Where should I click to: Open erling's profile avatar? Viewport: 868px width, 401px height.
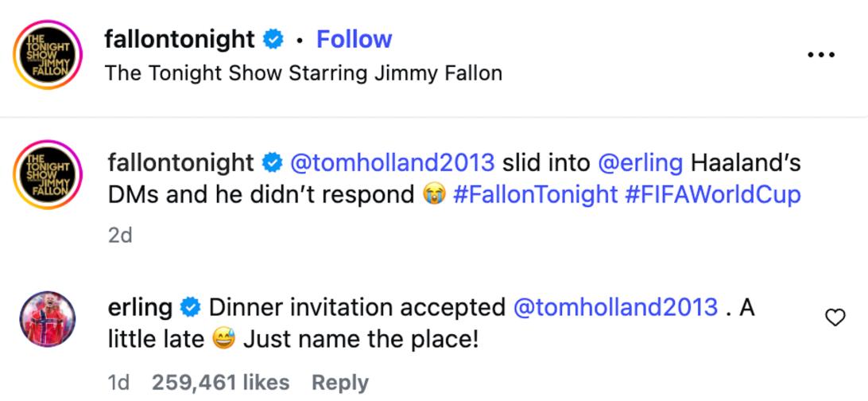pos(47,319)
